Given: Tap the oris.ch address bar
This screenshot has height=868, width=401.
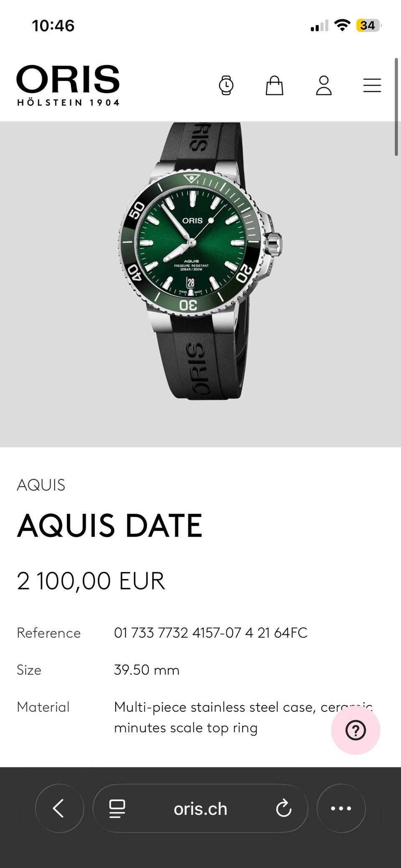Looking at the screenshot, I should (x=200, y=809).
